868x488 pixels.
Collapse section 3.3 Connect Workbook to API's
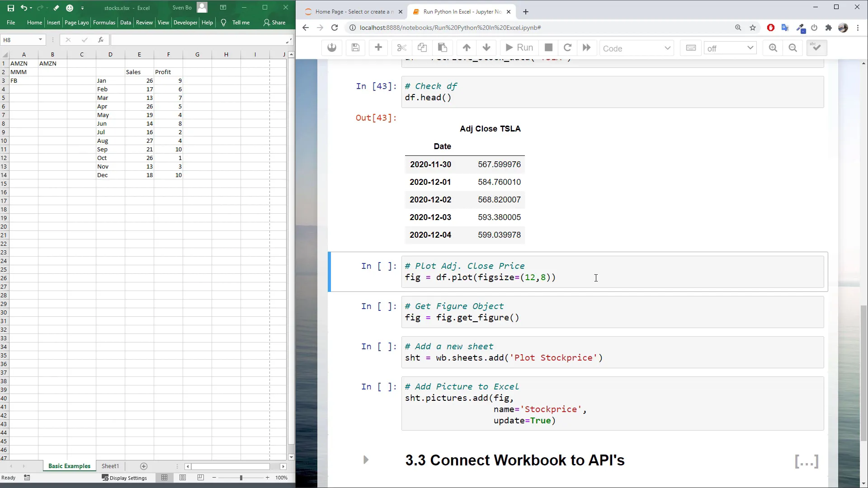[x=366, y=460]
